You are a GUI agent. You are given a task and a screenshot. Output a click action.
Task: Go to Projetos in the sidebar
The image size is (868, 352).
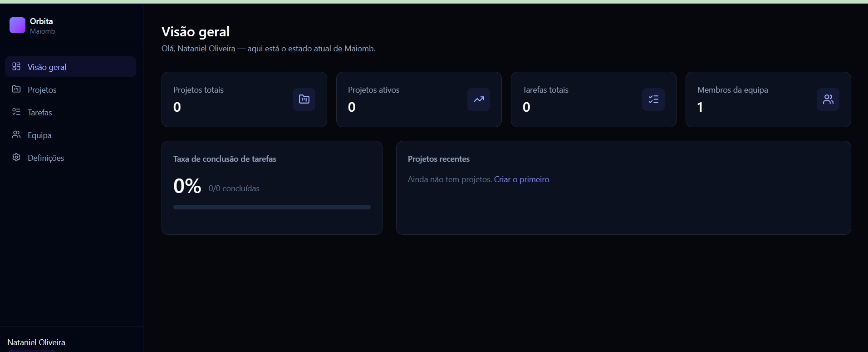click(70, 89)
